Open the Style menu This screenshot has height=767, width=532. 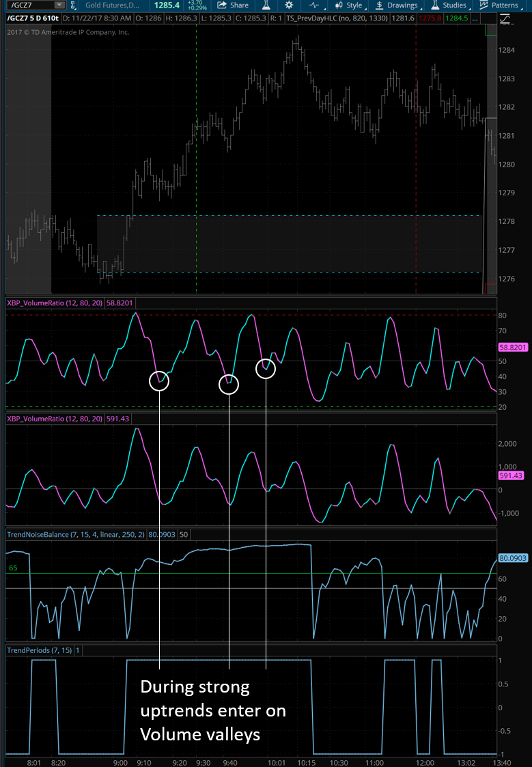pos(349,5)
